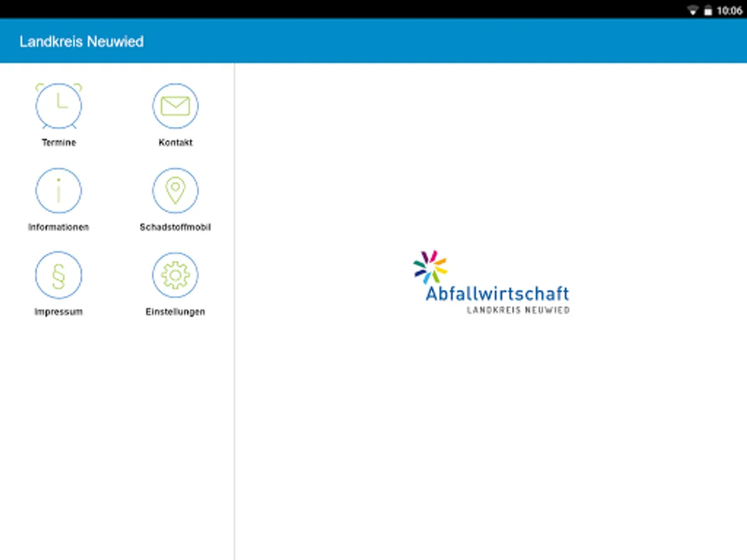This screenshot has width=747, height=560.
Task: Open the Schadstoffmobil location pin icon
Action: coord(176,191)
